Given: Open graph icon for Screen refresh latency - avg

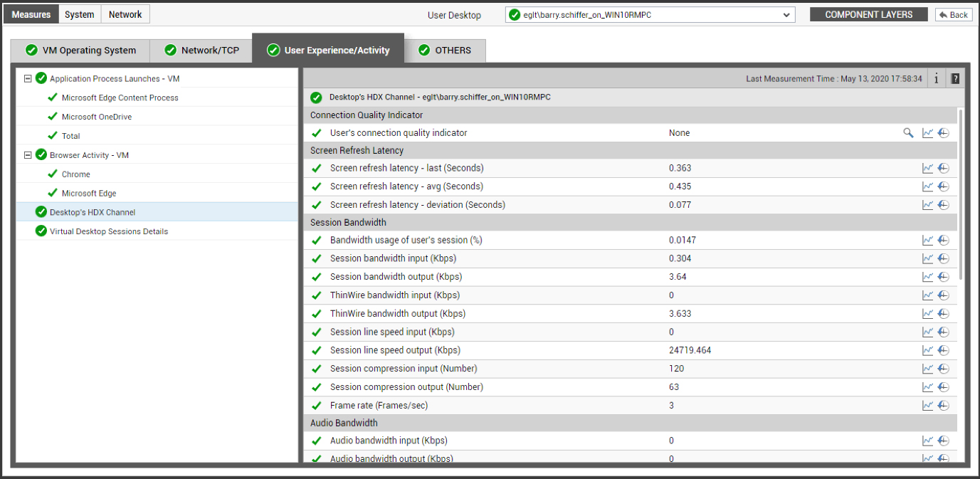Looking at the screenshot, I should click(x=927, y=186).
